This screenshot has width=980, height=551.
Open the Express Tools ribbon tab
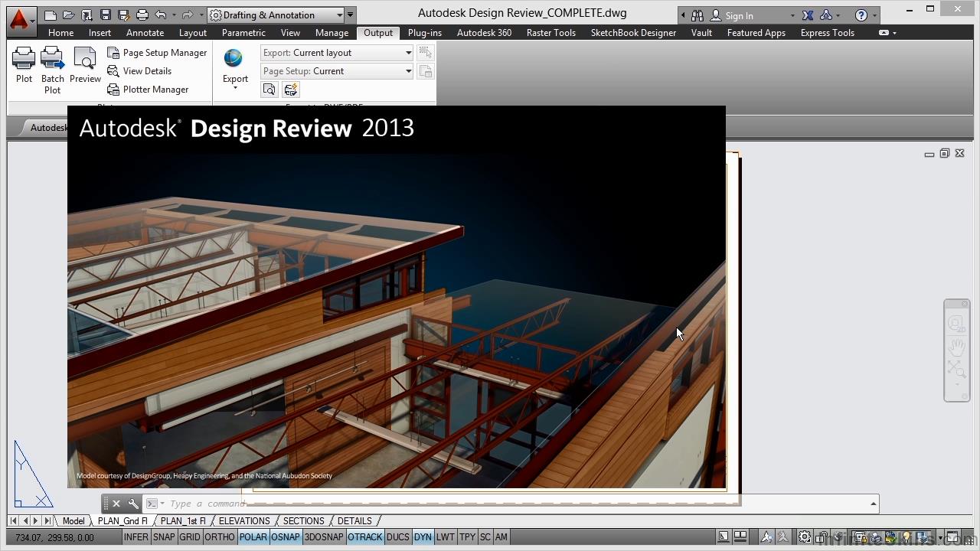pos(828,33)
